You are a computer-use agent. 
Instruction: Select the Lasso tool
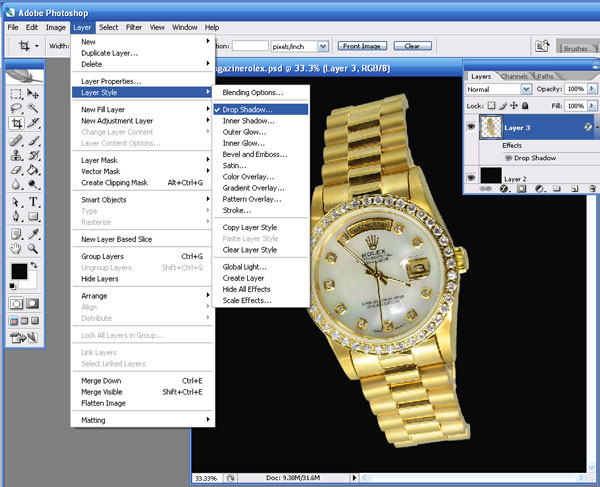pos(16,109)
